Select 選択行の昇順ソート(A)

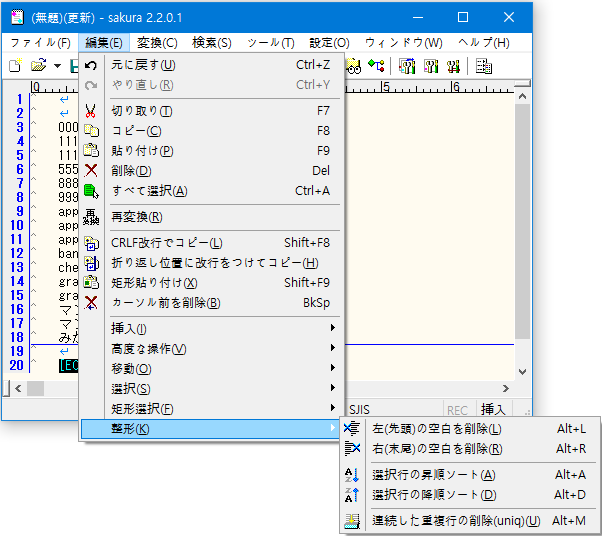pos(470,475)
